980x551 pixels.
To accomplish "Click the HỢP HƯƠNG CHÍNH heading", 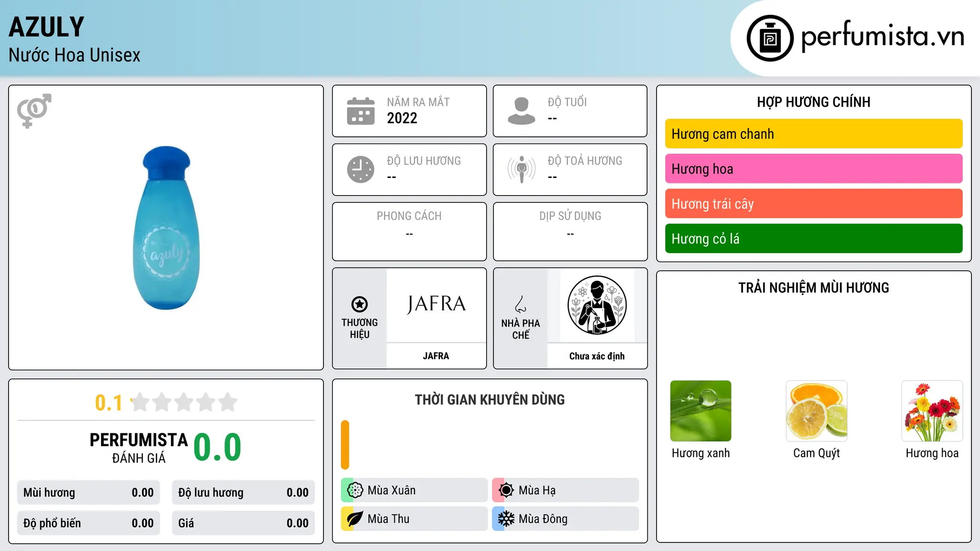I will coord(813,102).
